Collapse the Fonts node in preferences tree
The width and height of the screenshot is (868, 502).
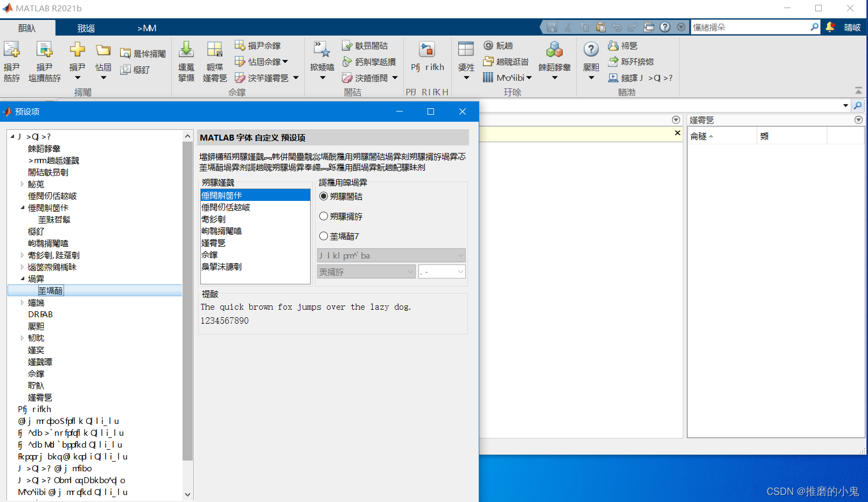click(22, 279)
